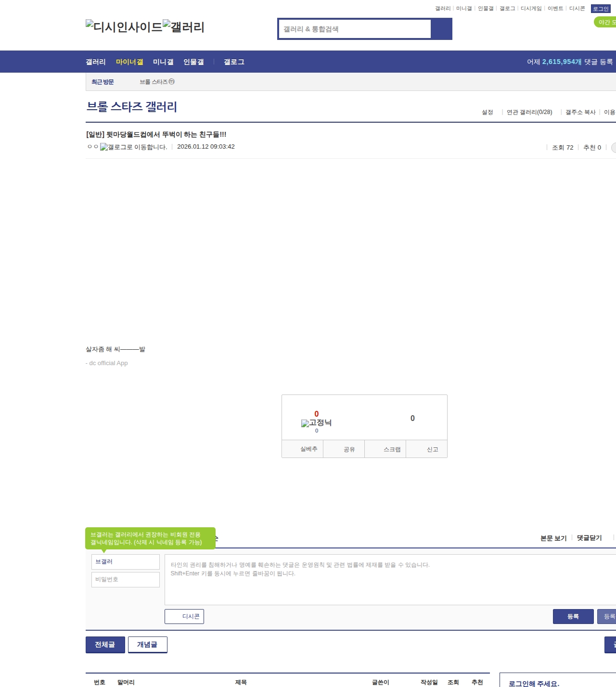Click the 디시인사이드 logo image

click(124, 26)
